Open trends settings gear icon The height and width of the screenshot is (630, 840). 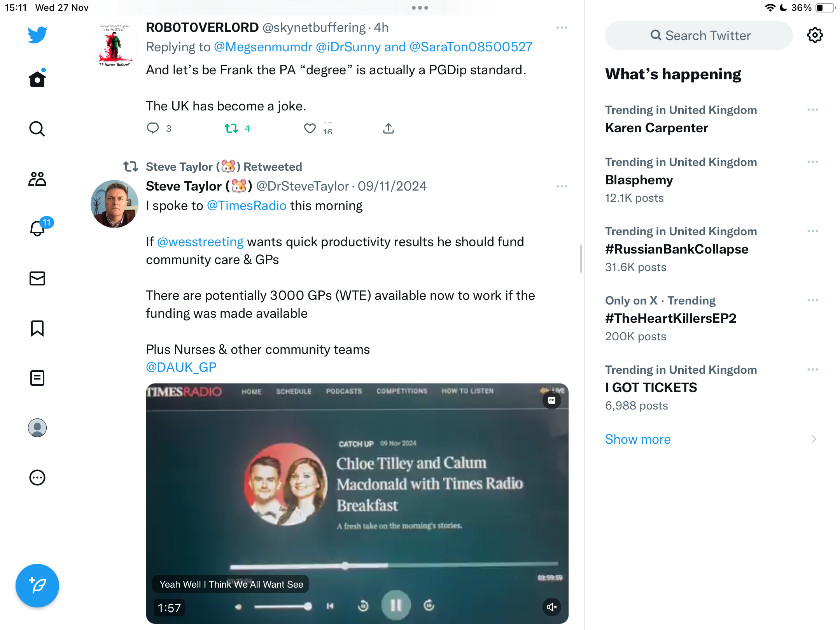[815, 35]
